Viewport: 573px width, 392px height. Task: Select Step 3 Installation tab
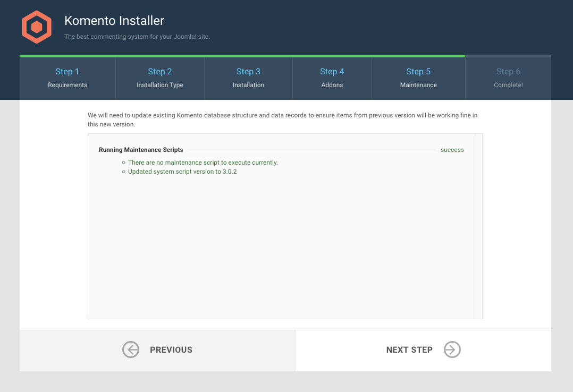[x=249, y=78]
